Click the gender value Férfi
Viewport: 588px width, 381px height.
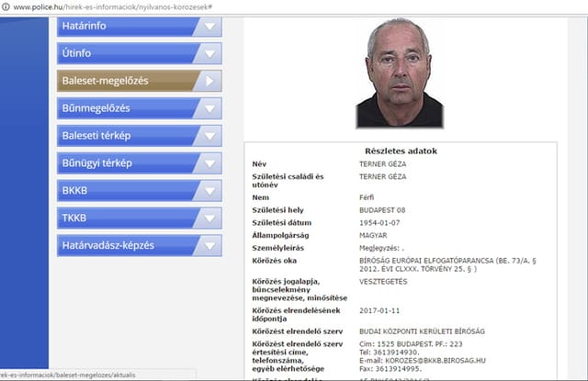click(x=367, y=197)
